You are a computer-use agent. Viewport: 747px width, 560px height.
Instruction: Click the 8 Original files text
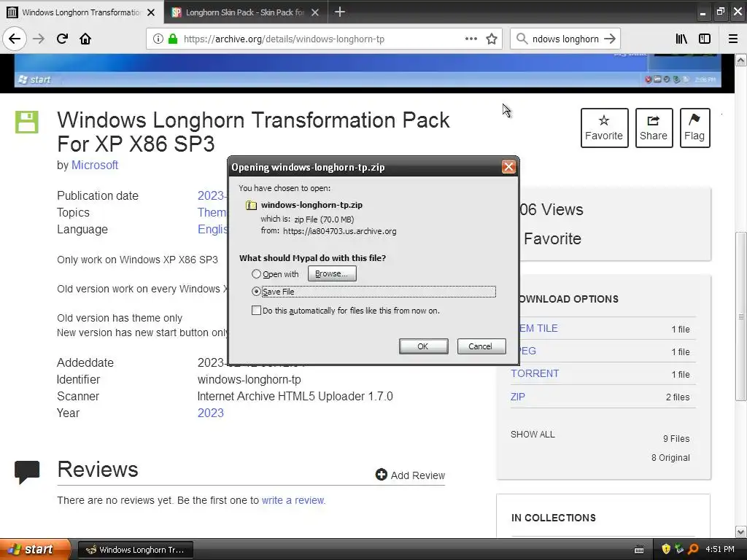[x=670, y=458]
